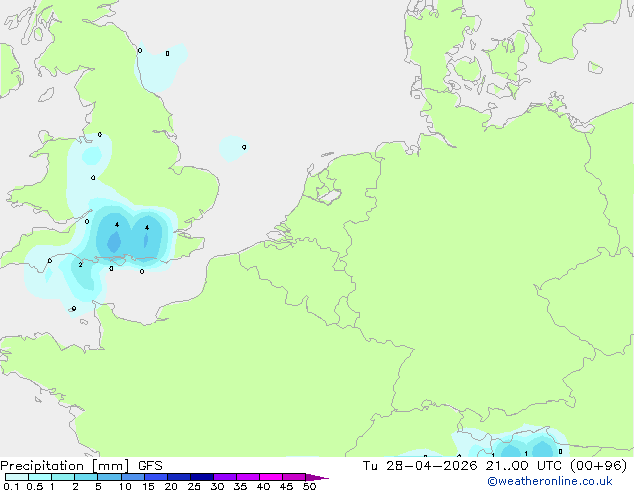This screenshot has height=490, width=634.
Task: Select the 45–50 mm legend swatch
Action: coord(294,477)
